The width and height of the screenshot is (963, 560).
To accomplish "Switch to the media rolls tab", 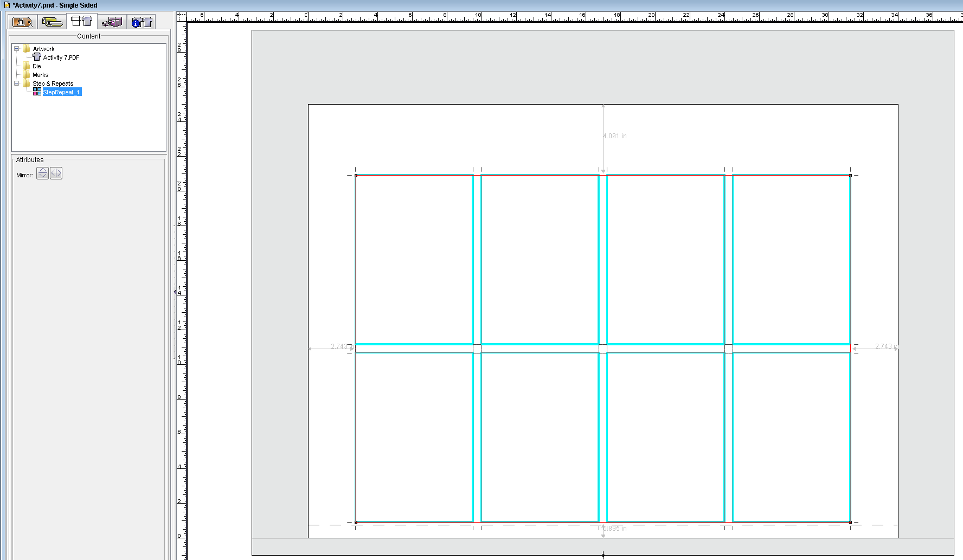I will (x=52, y=22).
